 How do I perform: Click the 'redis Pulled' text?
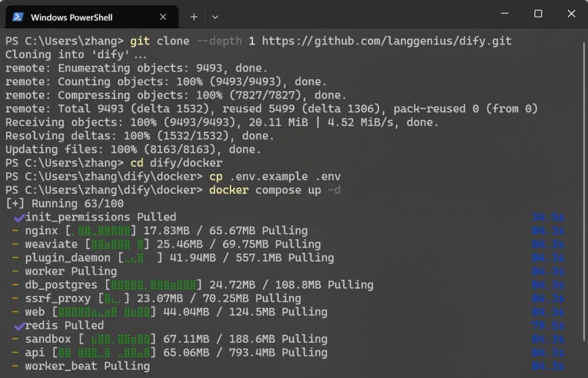coord(64,326)
